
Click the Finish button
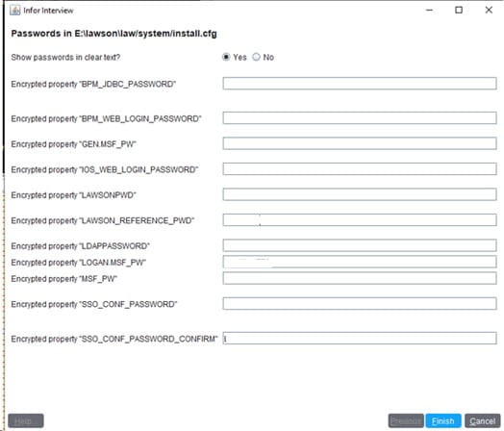[x=443, y=420]
